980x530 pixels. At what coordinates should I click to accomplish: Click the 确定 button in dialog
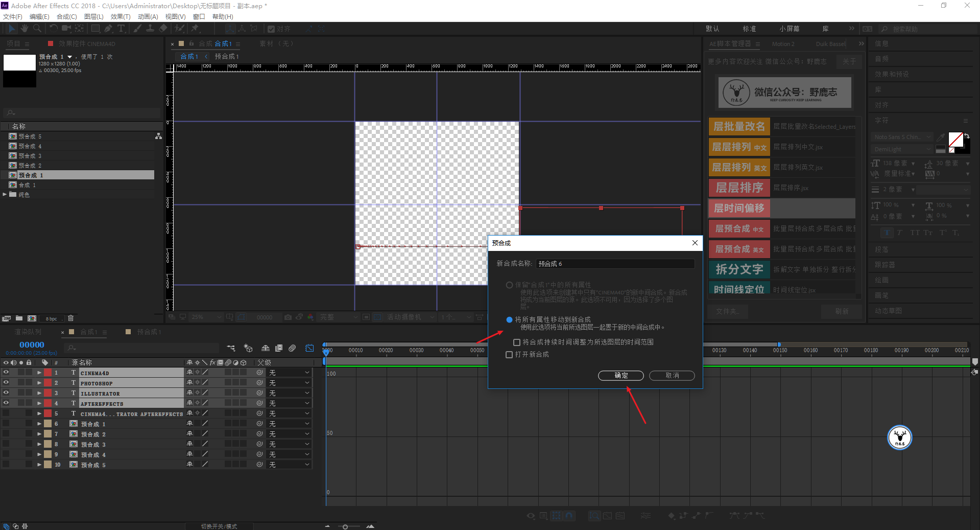tap(620, 376)
